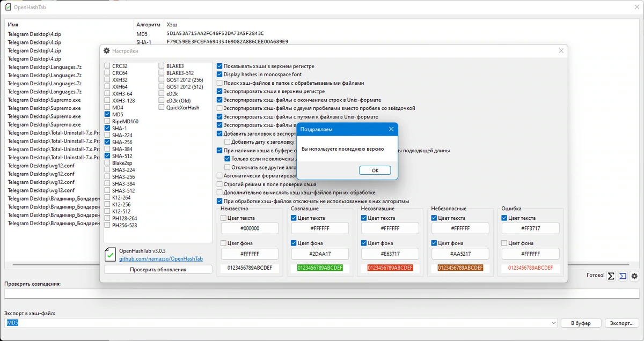Click the green 0123456789ABCDEF preview sample

click(320, 268)
